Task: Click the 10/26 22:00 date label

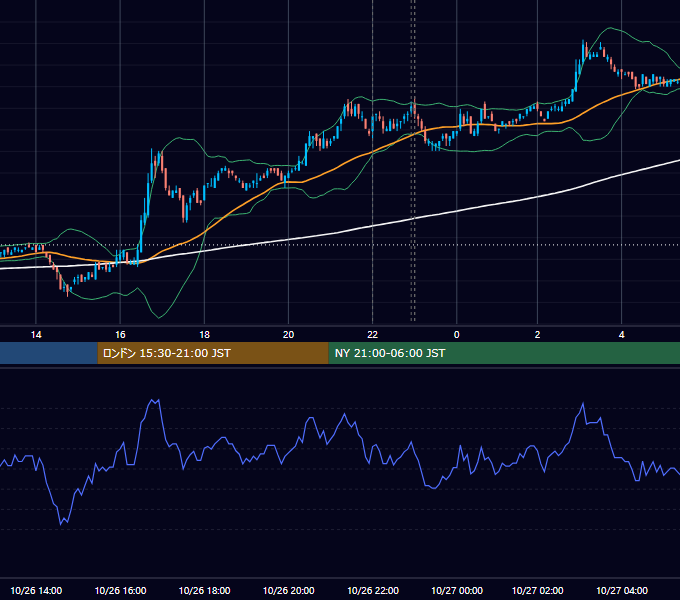Action: (373, 590)
